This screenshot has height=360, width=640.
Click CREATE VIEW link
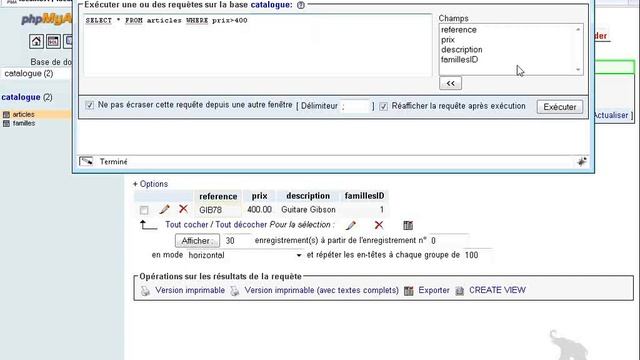click(497, 290)
